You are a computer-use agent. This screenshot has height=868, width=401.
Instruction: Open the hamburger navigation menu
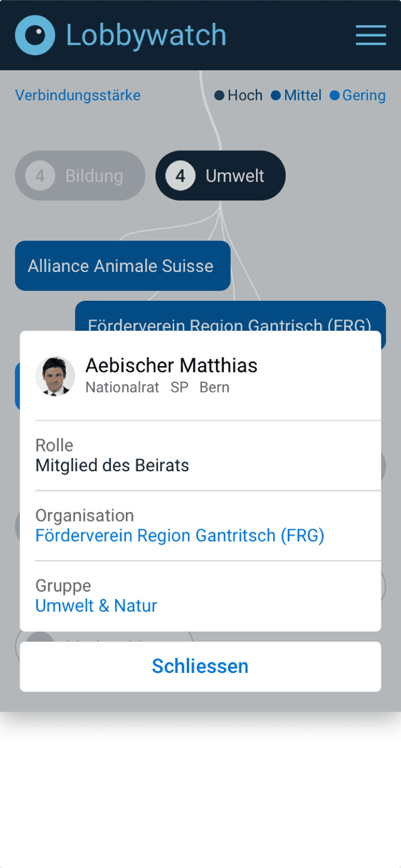coord(371,35)
